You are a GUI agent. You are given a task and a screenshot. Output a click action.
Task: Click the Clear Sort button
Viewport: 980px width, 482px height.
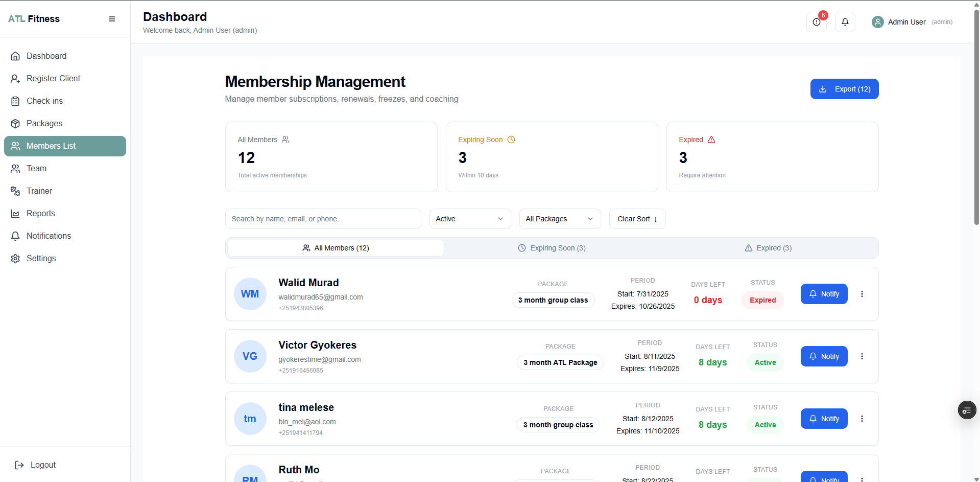click(x=637, y=219)
